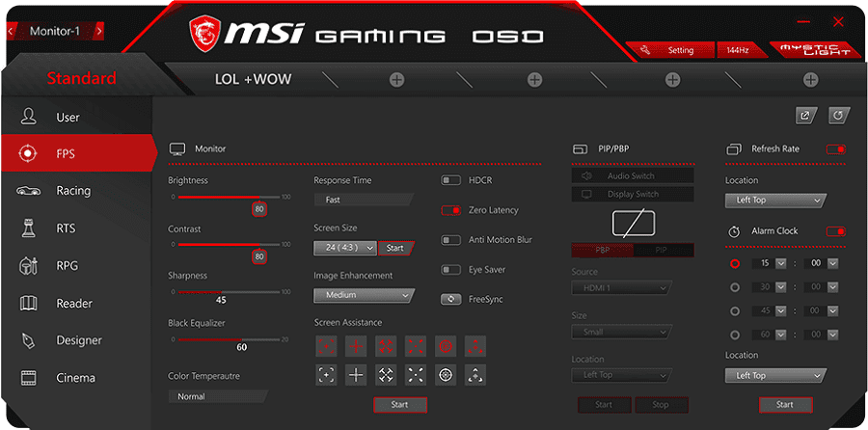Go to previous monitor with left arrow
This screenshot has height=430, width=868.
point(11,31)
